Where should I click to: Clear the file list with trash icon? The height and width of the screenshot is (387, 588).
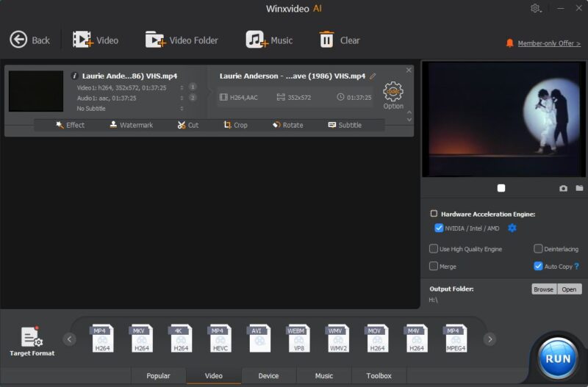[326, 40]
